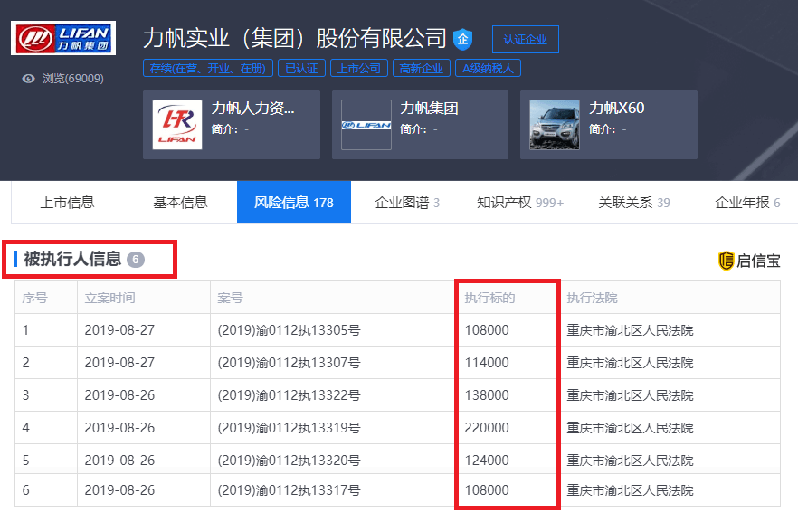Click the 力帆X60 card title
Viewport: 798px width, 532px height.
pyautogui.click(x=617, y=108)
